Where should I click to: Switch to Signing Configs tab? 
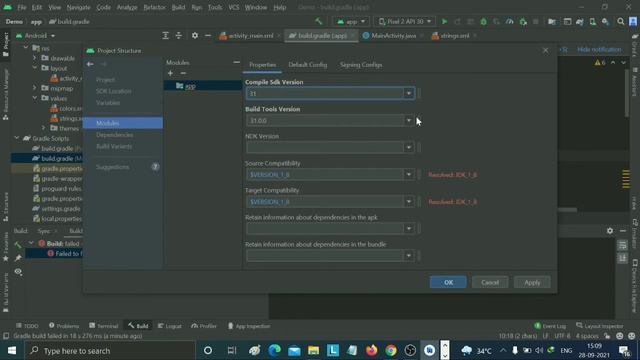click(361, 64)
